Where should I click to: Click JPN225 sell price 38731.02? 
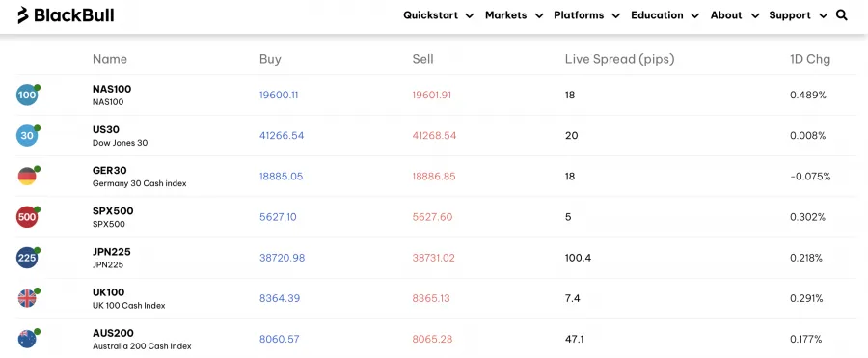(434, 258)
